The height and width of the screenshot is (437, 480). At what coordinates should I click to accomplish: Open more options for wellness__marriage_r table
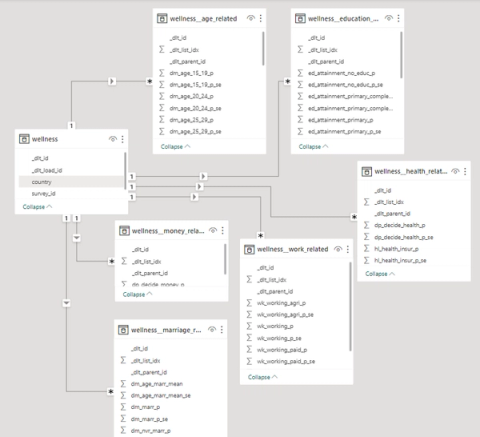pyautogui.click(x=222, y=330)
